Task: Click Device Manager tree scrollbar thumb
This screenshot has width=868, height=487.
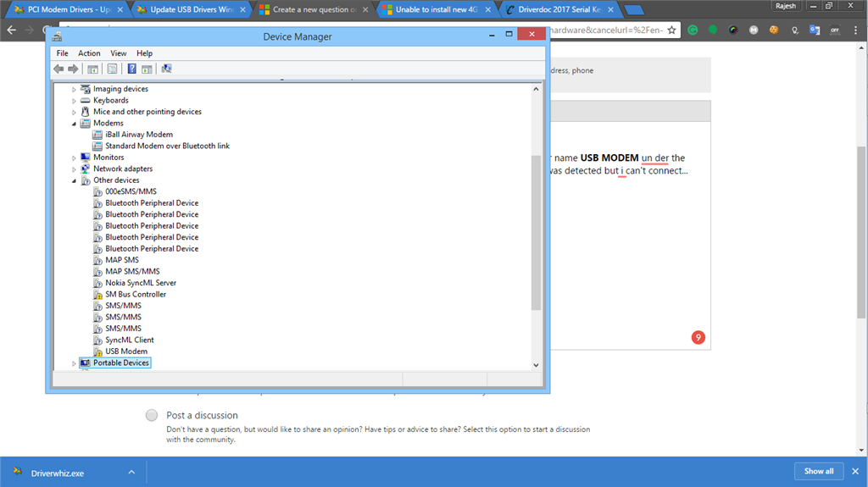Action: (x=536, y=232)
